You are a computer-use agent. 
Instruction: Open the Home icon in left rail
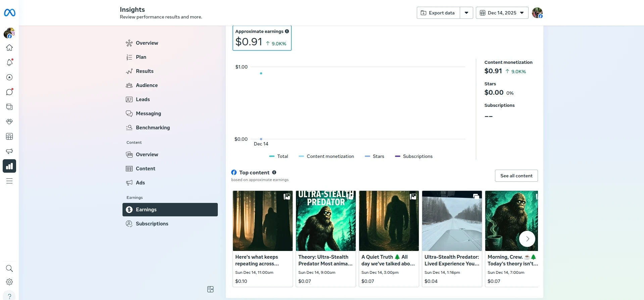tap(9, 48)
